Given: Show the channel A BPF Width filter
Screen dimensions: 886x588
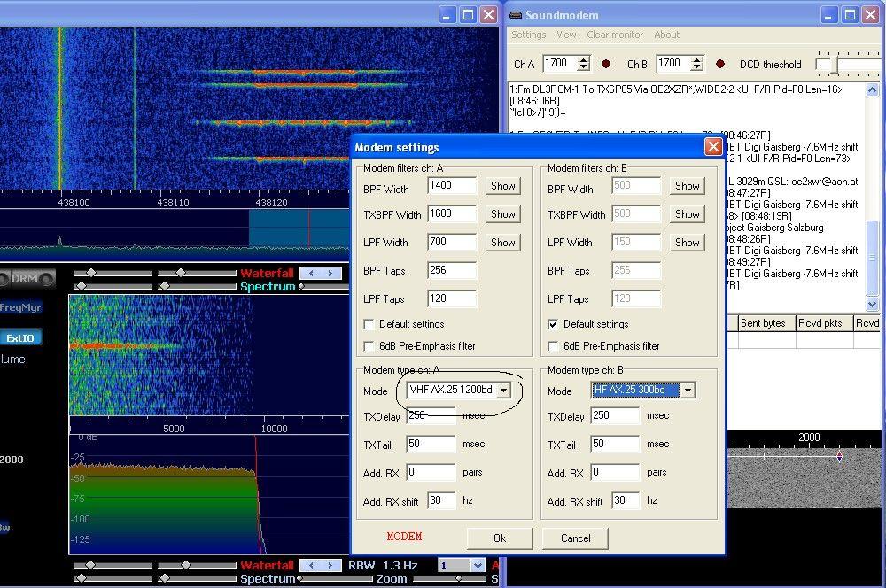Looking at the screenshot, I should [x=502, y=186].
